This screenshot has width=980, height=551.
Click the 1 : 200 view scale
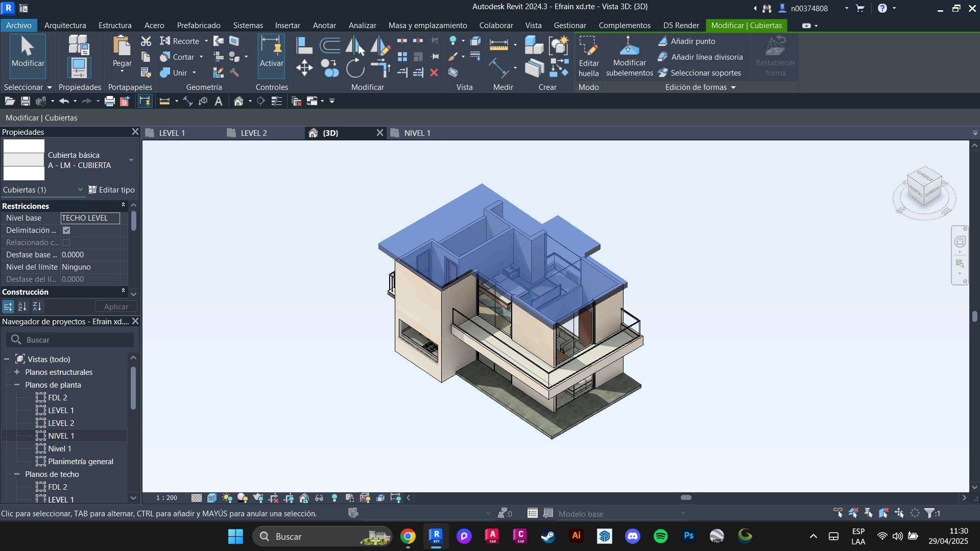click(166, 497)
